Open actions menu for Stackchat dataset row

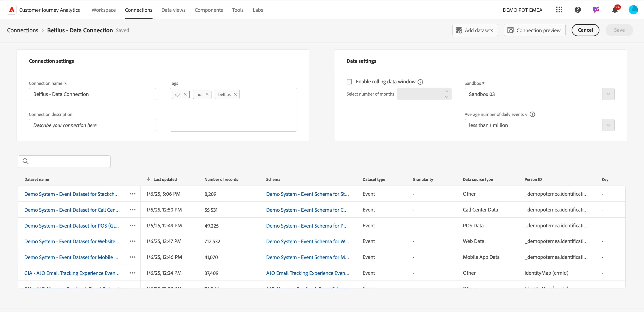[x=132, y=194]
